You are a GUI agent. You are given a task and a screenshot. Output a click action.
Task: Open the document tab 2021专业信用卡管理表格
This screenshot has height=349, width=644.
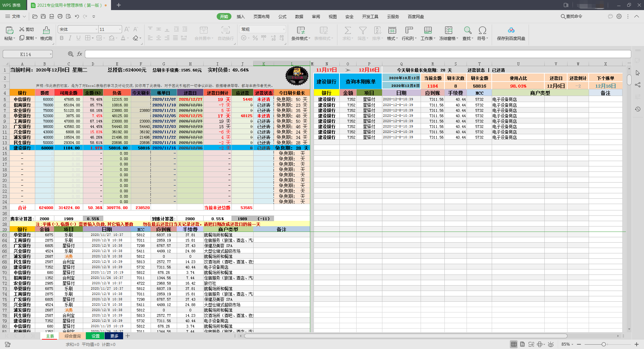point(69,5)
